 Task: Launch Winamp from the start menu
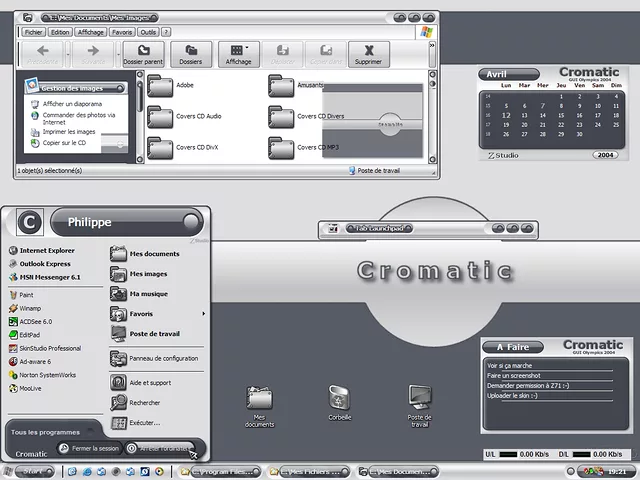coord(30,308)
